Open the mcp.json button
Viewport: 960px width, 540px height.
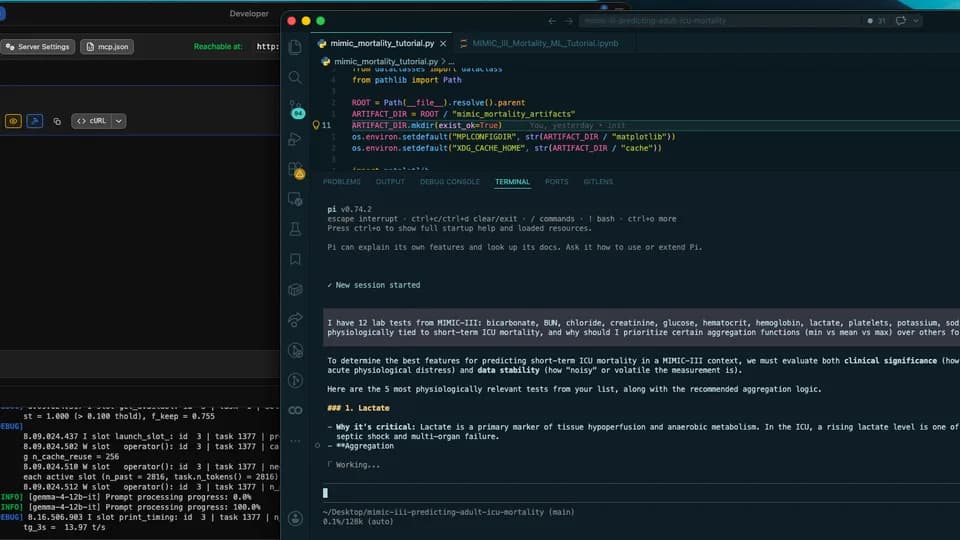[x=107, y=47]
